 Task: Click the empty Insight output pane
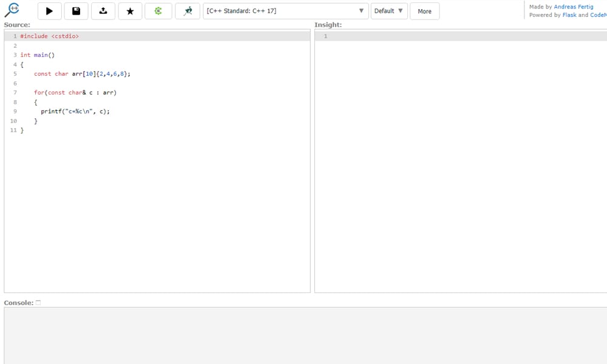click(x=460, y=164)
